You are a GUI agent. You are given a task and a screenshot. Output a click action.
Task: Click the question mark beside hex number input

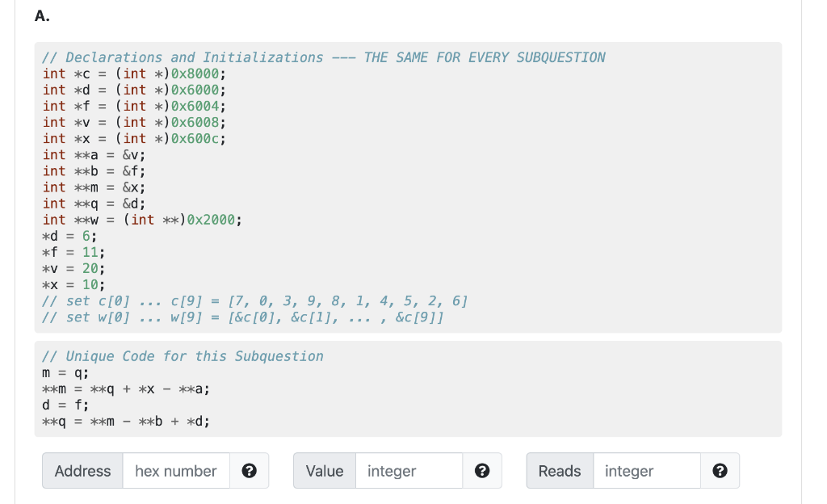[x=249, y=471]
